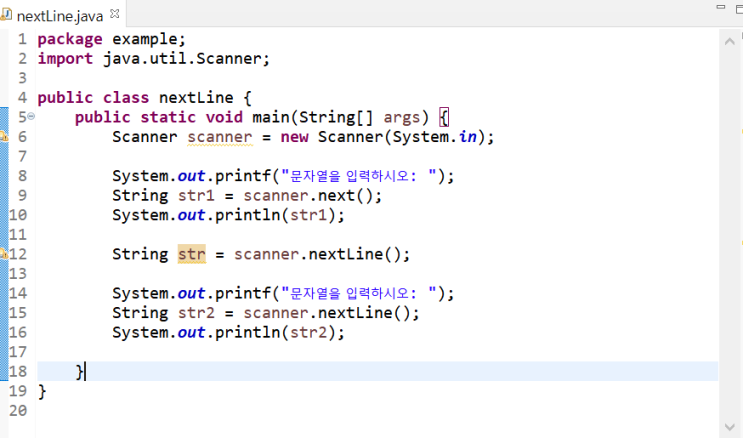Click the keyword static on line 5
This screenshot has height=438, width=743.
click(168, 117)
